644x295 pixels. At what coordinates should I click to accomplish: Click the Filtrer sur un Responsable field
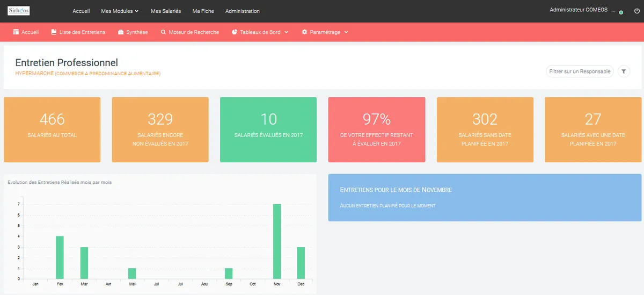(x=580, y=71)
